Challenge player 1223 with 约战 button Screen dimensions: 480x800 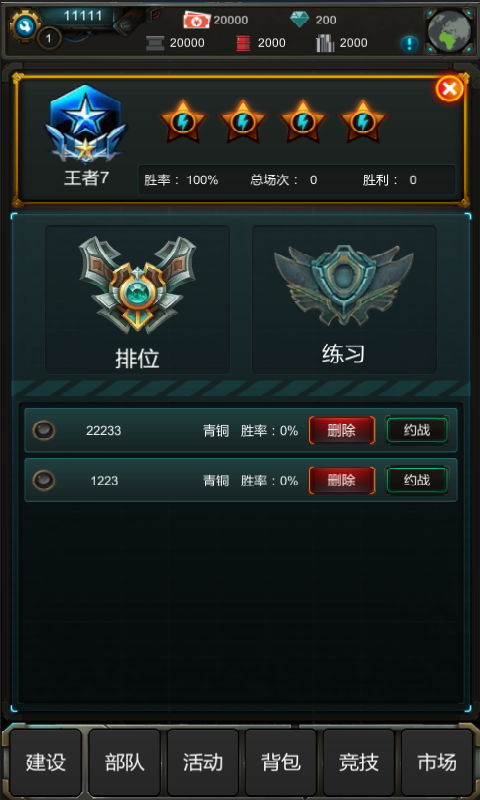pos(417,480)
